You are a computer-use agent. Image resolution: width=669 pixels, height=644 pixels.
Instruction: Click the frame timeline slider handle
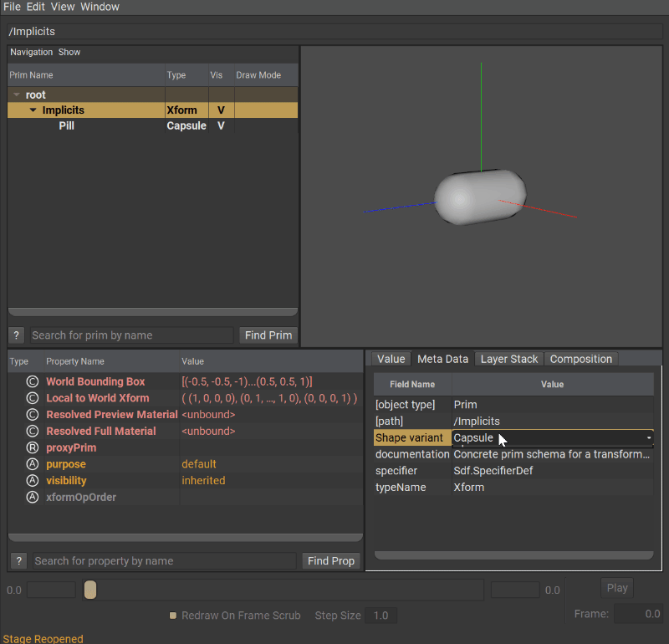tap(90, 590)
